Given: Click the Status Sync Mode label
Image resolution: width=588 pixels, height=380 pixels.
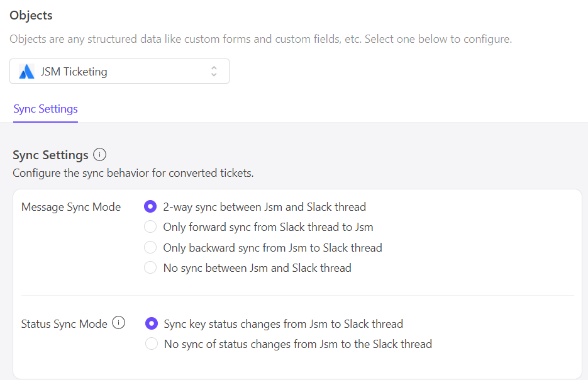Looking at the screenshot, I should click(x=64, y=324).
